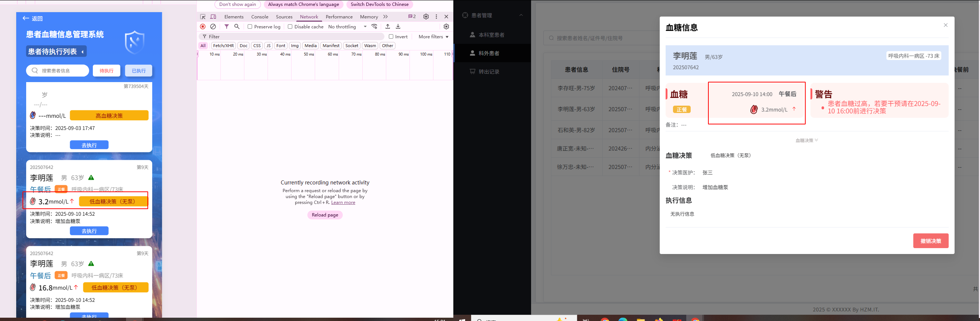Open DevTools main settings gear
The image size is (980, 321).
(426, 17)
